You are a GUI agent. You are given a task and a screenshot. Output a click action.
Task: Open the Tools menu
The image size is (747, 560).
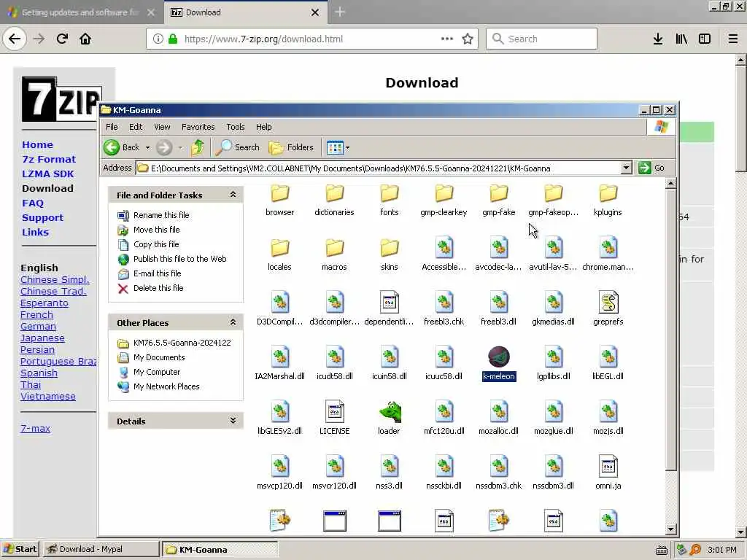point(236,127)
